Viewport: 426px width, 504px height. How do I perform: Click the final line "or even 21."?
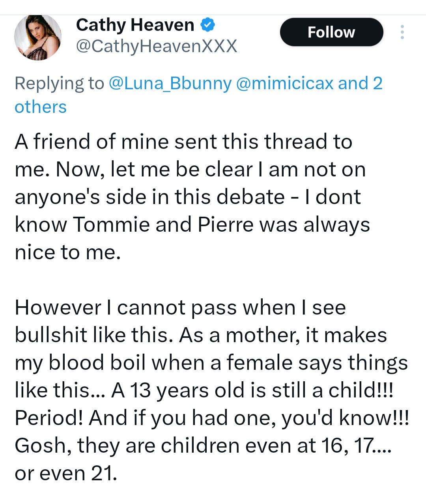(66, 473)
